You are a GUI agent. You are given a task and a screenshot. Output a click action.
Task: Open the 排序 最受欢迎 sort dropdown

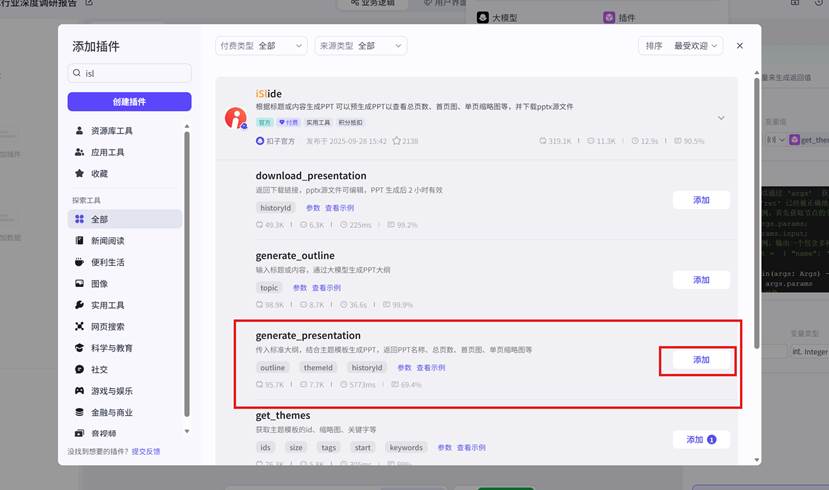pos(681,46)
